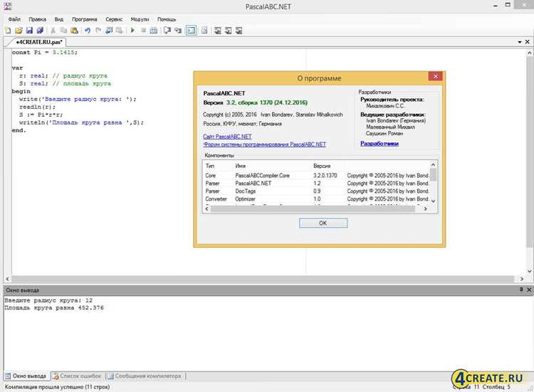Open the Сайт PascalABC.NET link
Image resolution: width=534 pixels, height=392 pixels.
coord(227,137)
